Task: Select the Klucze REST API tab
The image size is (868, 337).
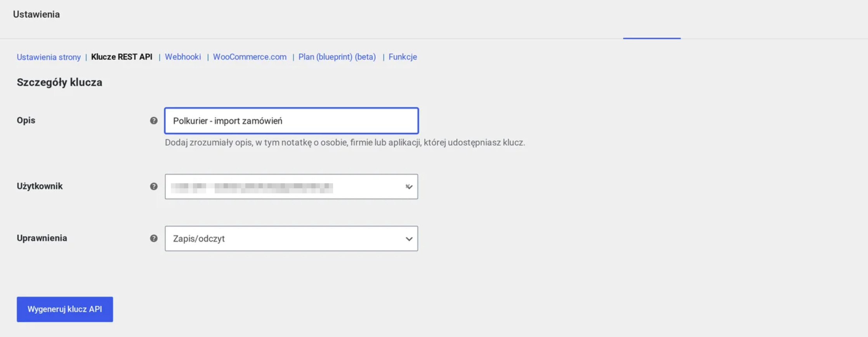Action: point(122,57)
